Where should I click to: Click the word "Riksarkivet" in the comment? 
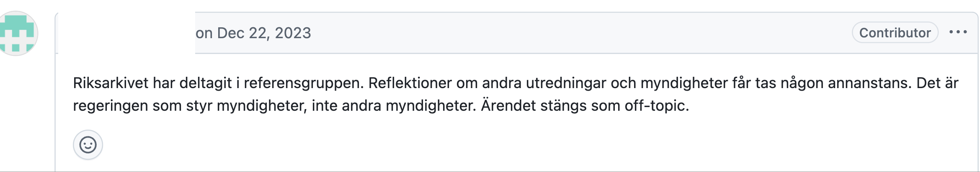(111, 83)
